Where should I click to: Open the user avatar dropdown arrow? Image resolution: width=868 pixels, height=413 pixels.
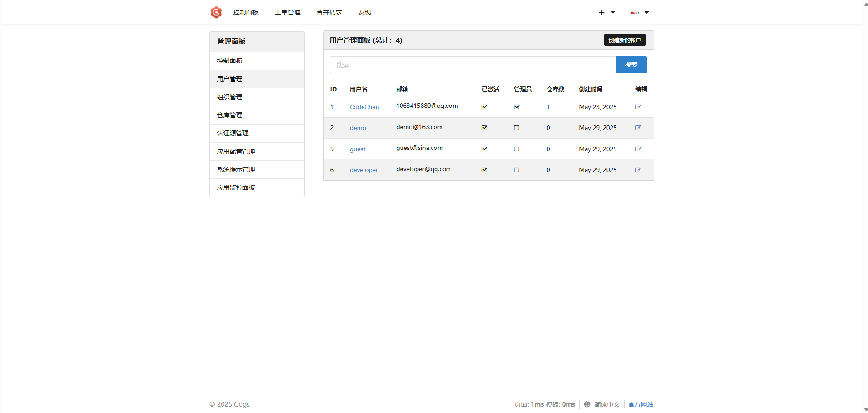(x=647, y=12)
